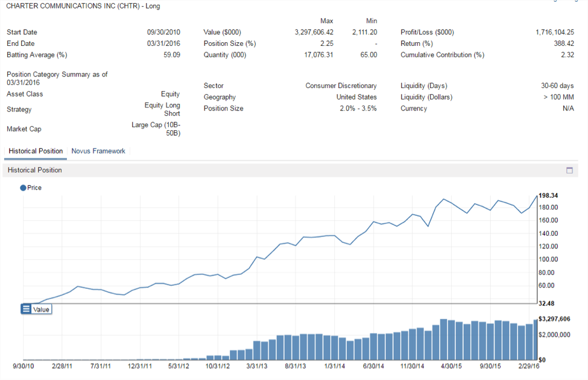588x380 pixels.
Task: Click the Historical Position panel header title
Action: click(34, 170)
